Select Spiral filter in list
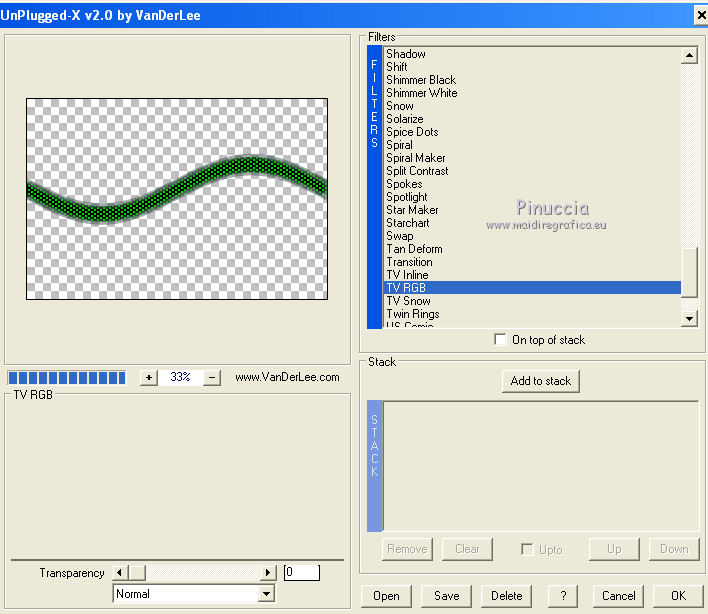The height and width of the screenshot is (614, 708). (532, 145)
